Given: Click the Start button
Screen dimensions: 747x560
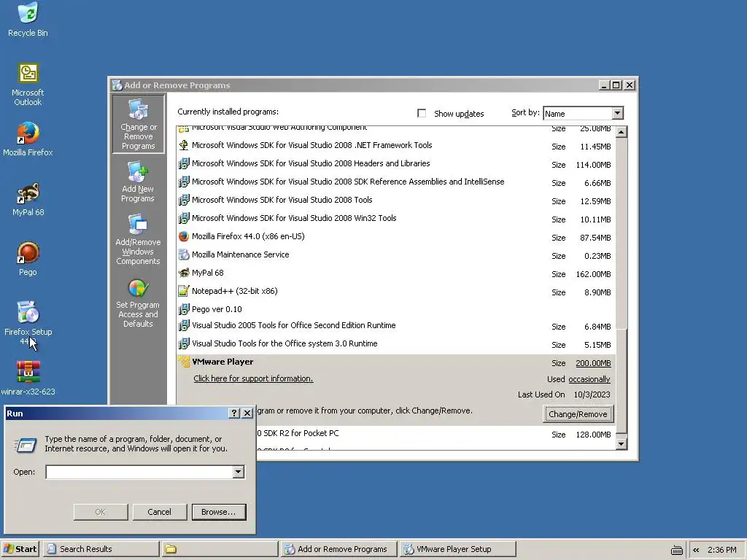Looking at the screenshot, I should click(x=20, y=549).
